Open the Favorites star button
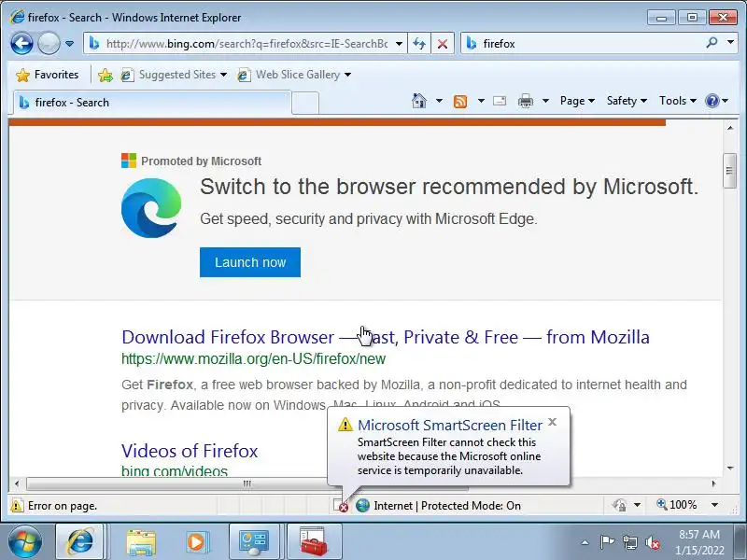Viewport: 747px width, 560px height. click(47, 75)
